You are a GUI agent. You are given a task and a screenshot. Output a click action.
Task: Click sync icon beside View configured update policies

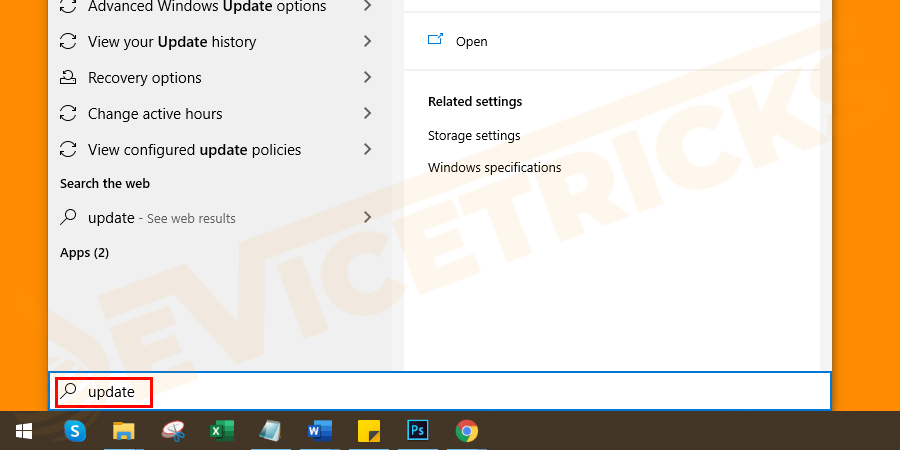(x=68, y=149)
